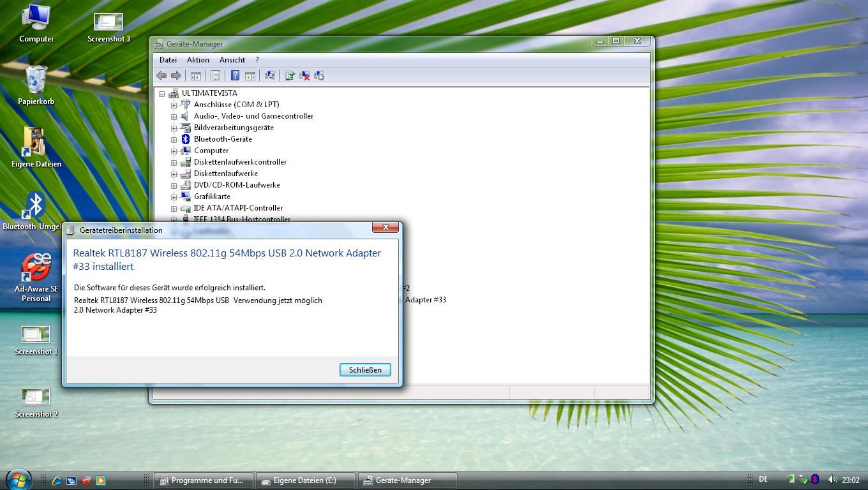Viewport: 868px width, 490px height.
Task: Expand Diskettenlaufwerkcontroller node
Action: 174,163
